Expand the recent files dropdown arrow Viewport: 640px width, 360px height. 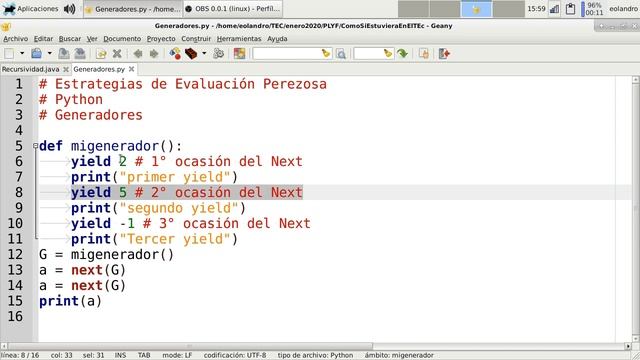coord(49,53)
